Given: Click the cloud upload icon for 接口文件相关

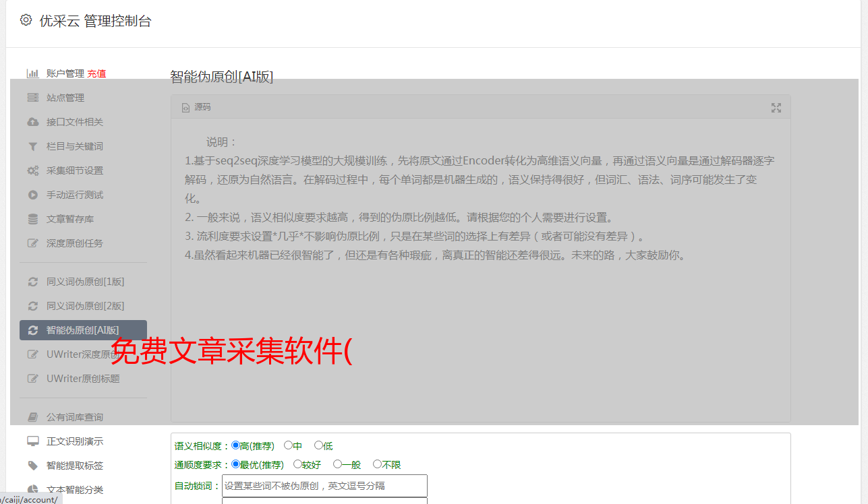Looking at the screenshot, I should [32, 122].
